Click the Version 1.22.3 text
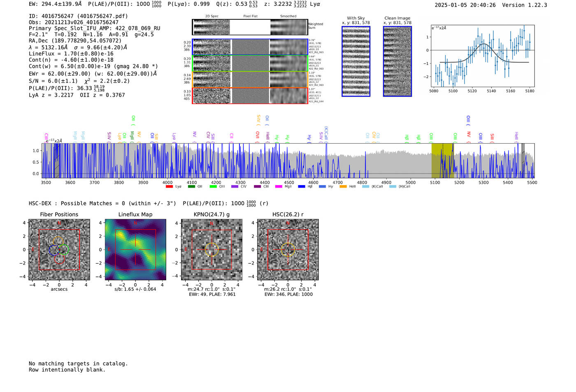576x392 pixels. 525,5
